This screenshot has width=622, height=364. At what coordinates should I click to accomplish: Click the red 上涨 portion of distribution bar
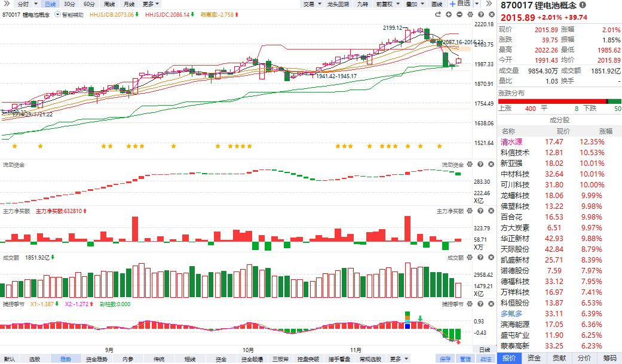click(x=549, y=101)
